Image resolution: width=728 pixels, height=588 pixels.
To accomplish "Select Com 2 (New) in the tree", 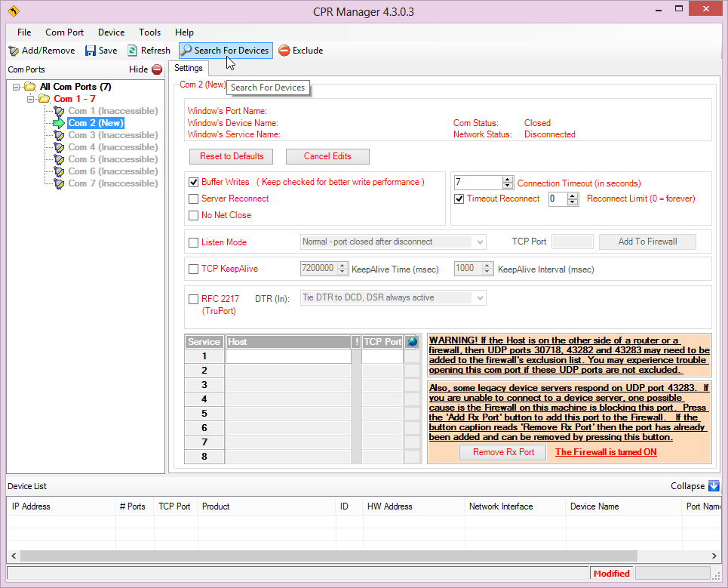I will point(96,123).
